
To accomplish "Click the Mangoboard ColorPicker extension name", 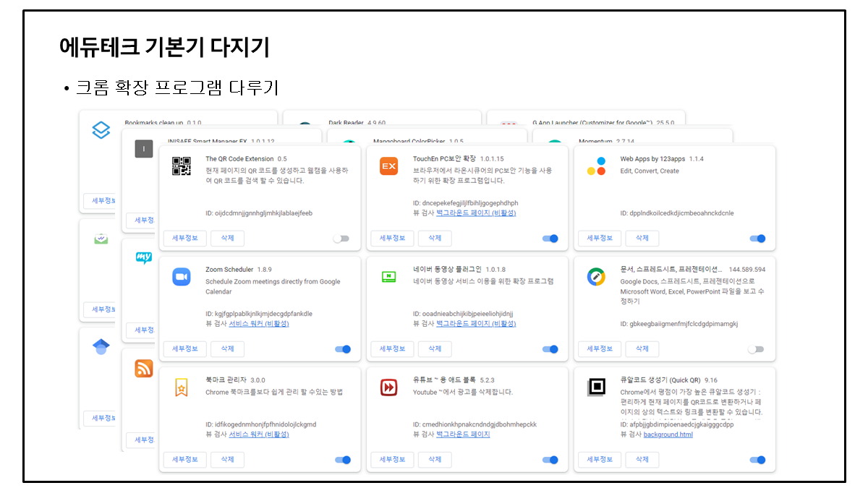I will [x=409, y=141].
